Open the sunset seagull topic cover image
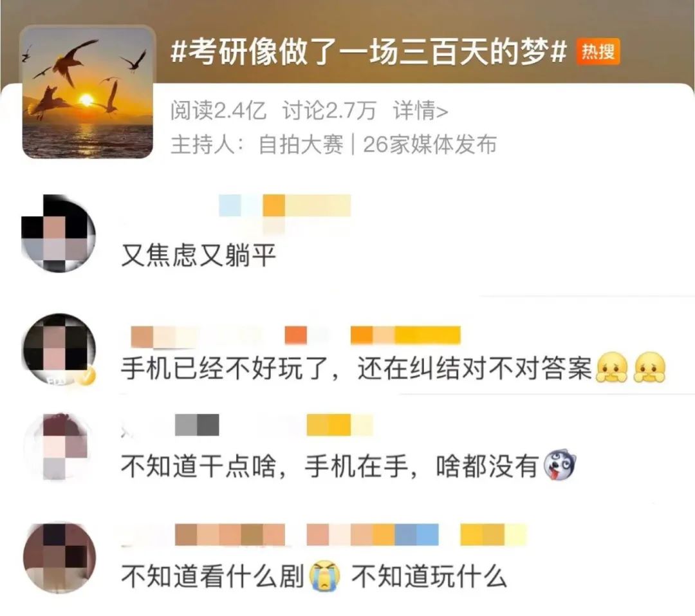Viewport: 695px width, 616px height. pos(88,92)
